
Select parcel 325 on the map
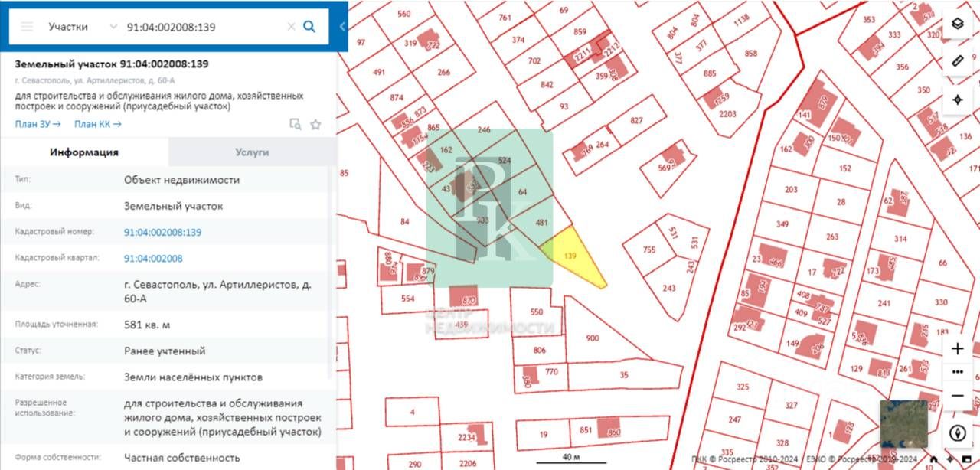(743, 387)
